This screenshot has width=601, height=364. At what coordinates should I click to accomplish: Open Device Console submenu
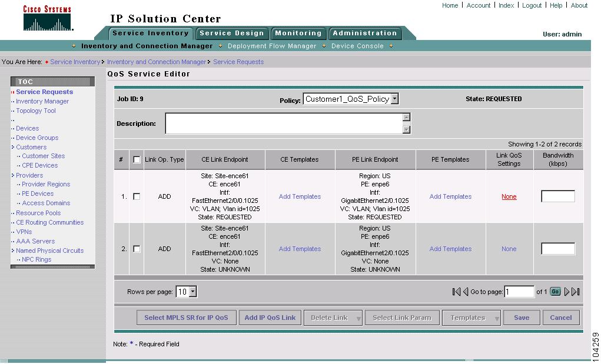point(357,46)
